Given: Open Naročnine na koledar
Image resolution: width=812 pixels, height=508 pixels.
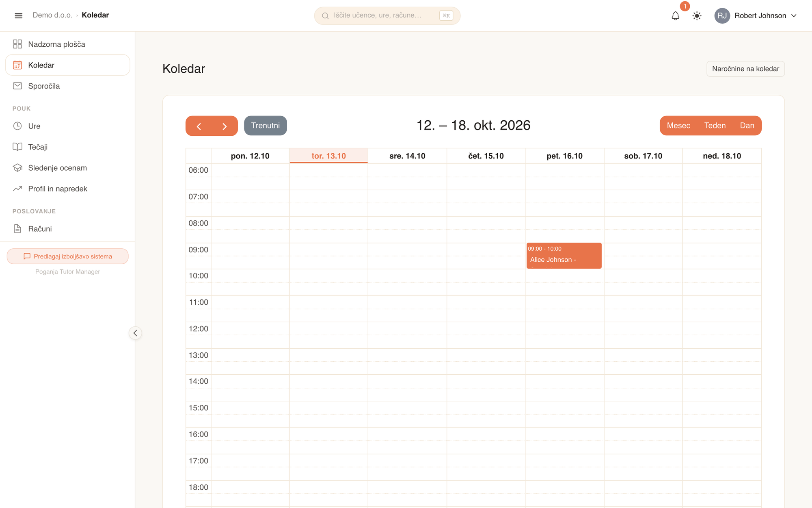Looking at the screenshot, I should click(745, 69).
